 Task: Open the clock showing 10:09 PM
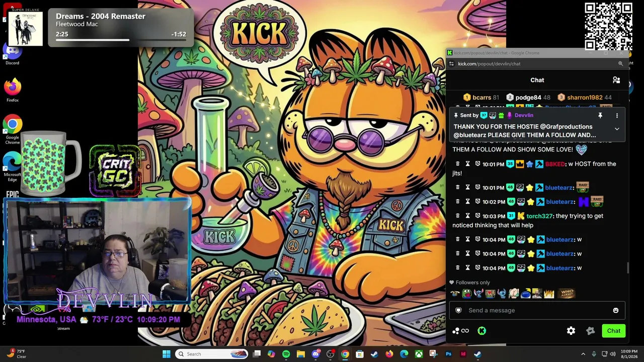629,354
